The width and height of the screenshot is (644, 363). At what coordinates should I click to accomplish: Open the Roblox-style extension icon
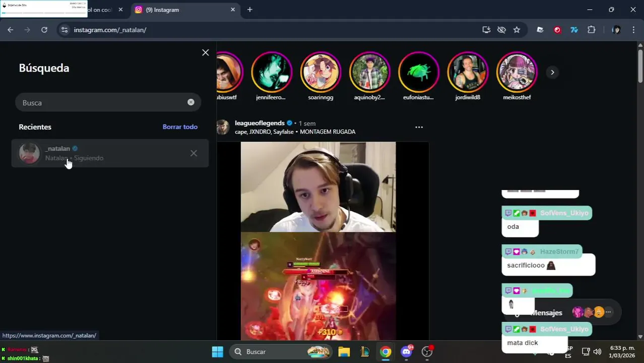pyautogui.click(x=540, y=30)
